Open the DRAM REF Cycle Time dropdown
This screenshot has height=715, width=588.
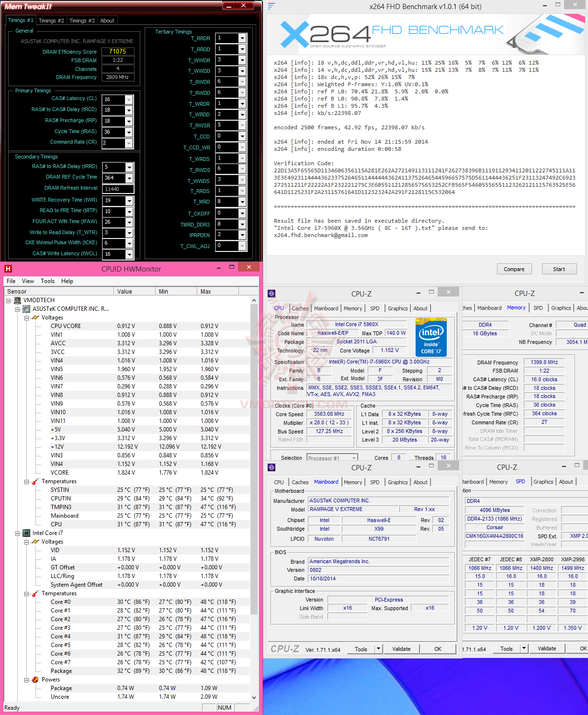tap(128, 178)
